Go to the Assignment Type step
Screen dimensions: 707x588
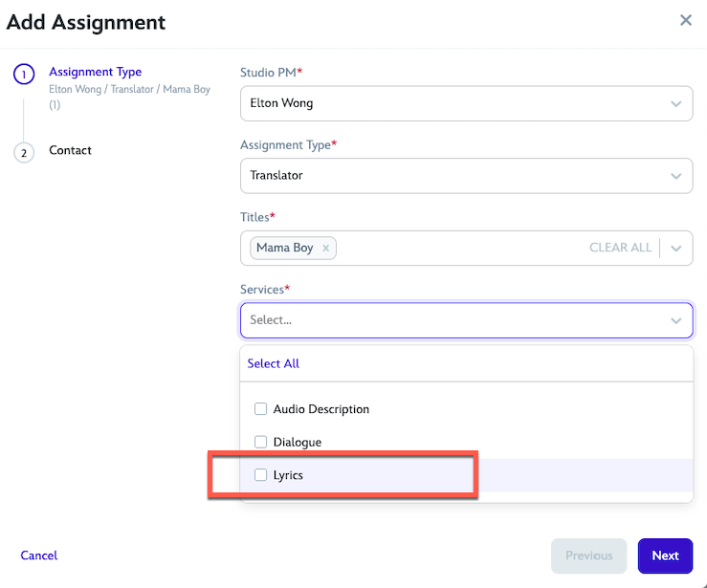pos(95,72)
